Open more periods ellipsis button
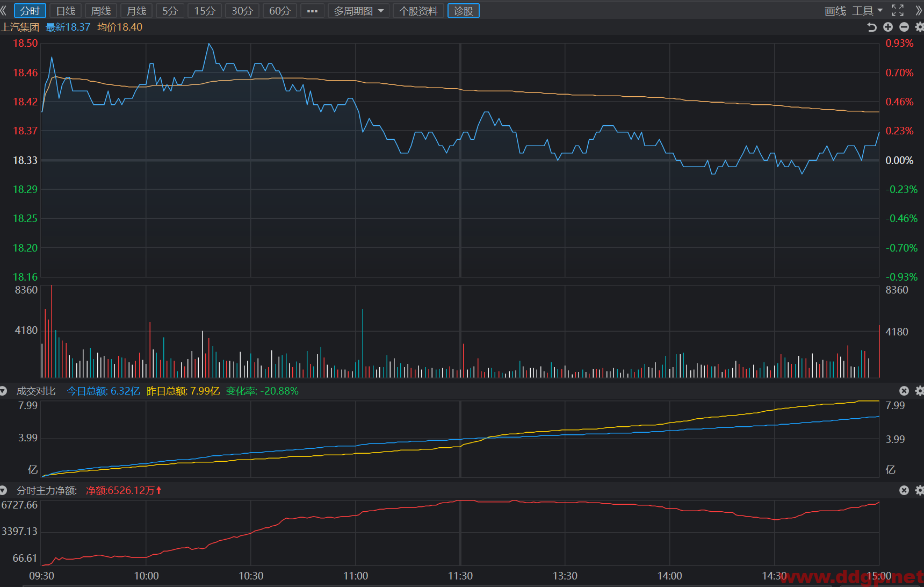This screenshot has width=924, height=587. tap(312, 11)
